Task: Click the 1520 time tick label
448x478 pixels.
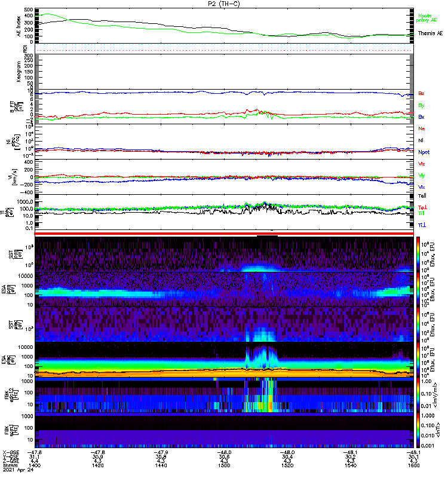Action: (x=287, y=465)
